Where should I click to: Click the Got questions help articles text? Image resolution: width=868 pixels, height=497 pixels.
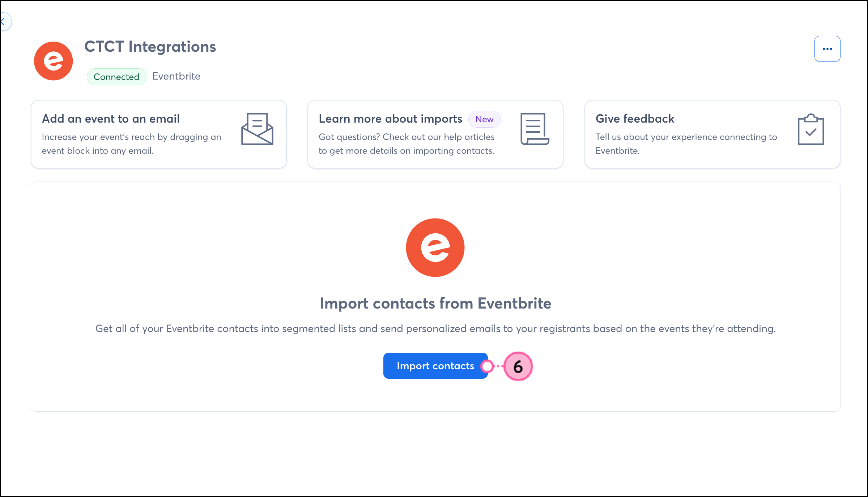click(x=407, y=144)
